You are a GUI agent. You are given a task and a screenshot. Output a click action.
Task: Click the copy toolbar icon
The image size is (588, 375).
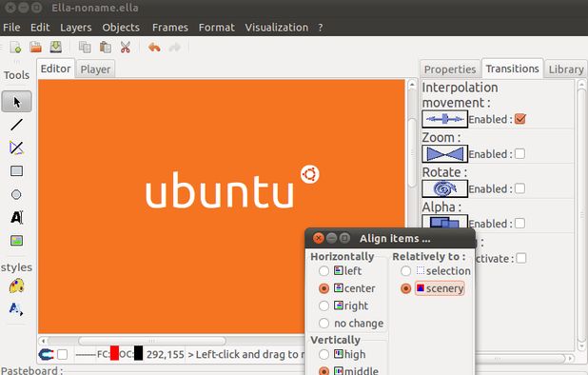pos(85,48)
